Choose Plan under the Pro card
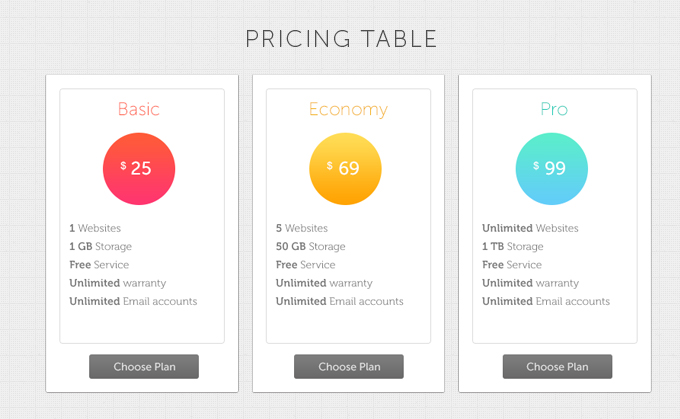This screenshot has height=419, width=680. click(557, 367)
